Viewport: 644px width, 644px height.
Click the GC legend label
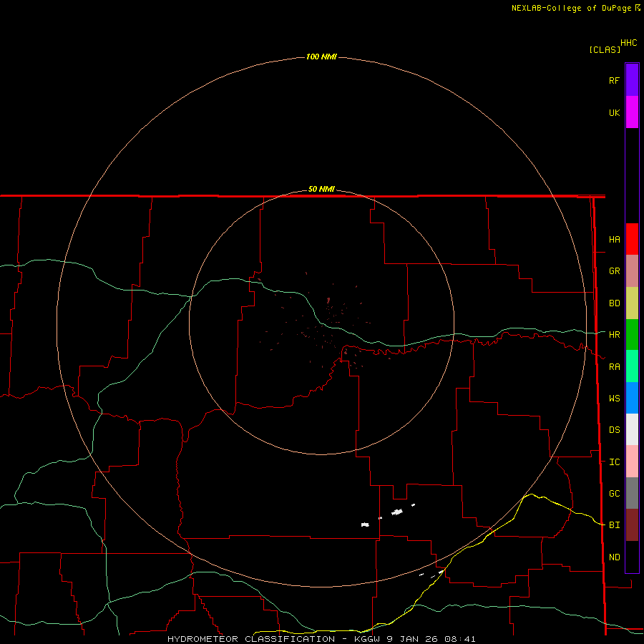[x=614, y=494]
